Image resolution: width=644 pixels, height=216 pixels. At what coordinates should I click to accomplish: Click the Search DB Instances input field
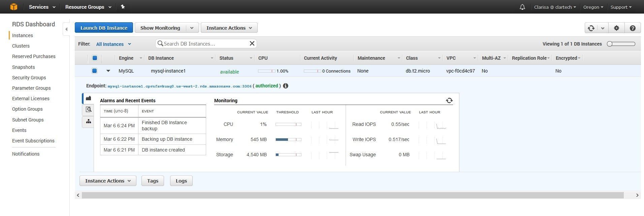(x=205, y=44)
